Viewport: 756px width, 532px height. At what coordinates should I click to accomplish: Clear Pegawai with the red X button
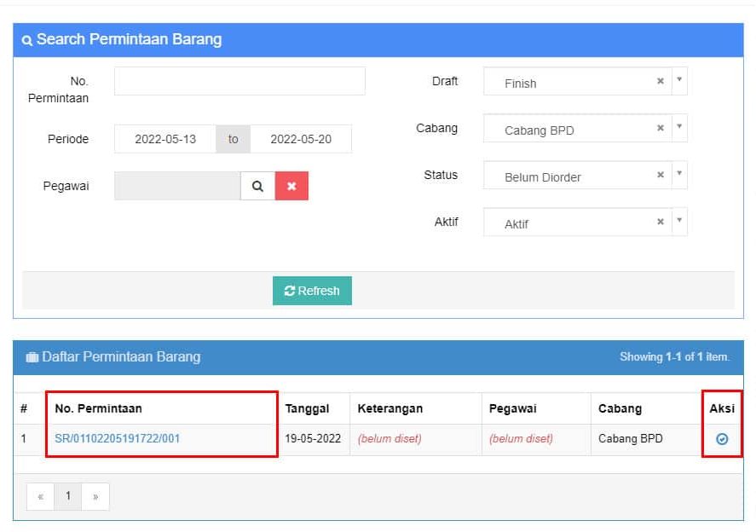coord(291,186)
